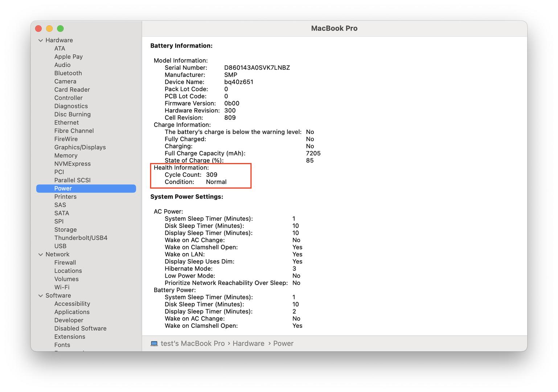Viewport: 558px width, 392px height.
Task: Open Applications under Software
Action: coord(72,312)
